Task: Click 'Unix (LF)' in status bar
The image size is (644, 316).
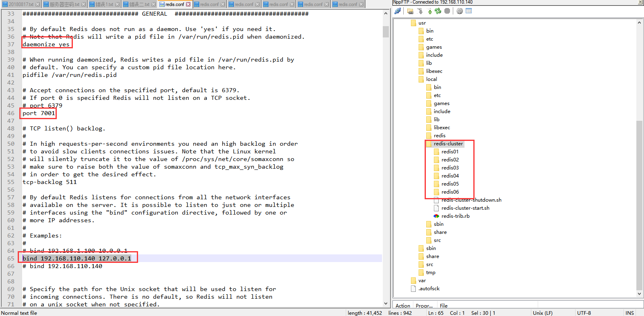Action: tap(543, 313)
